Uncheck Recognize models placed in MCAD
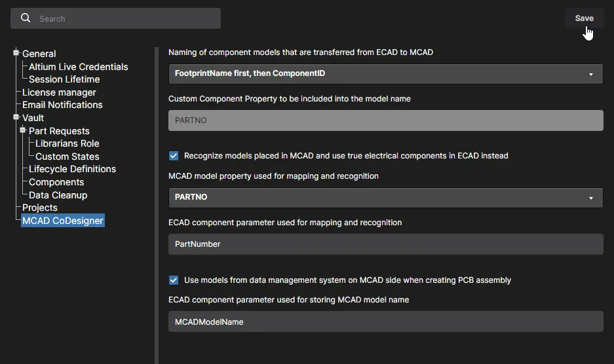 (174, 156)
